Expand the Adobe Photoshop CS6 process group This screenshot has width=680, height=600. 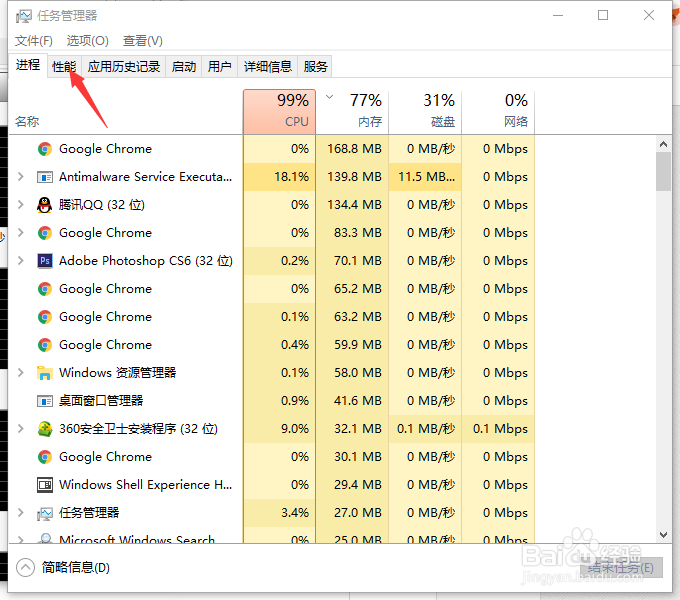[x=20, y=261]
